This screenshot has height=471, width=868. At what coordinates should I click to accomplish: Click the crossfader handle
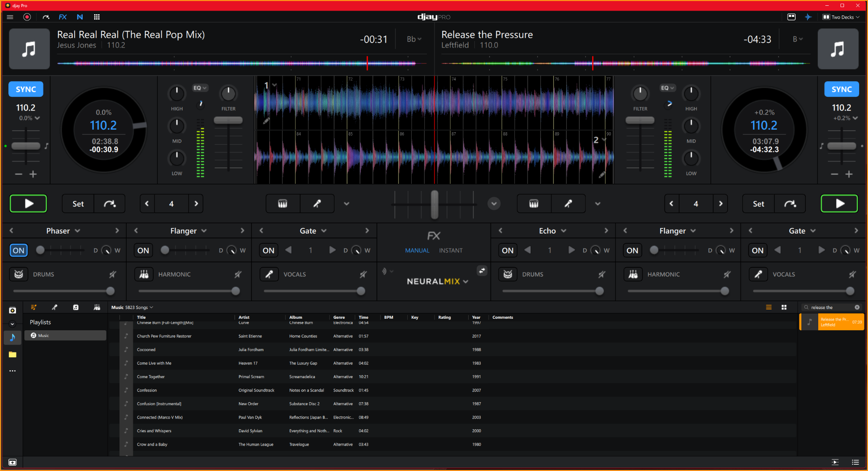point(434,204)
